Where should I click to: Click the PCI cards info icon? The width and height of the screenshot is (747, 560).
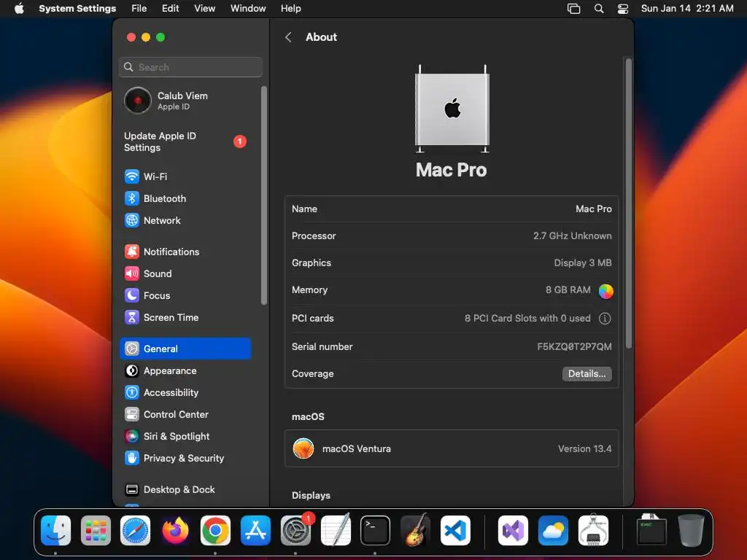click(605, 319)
